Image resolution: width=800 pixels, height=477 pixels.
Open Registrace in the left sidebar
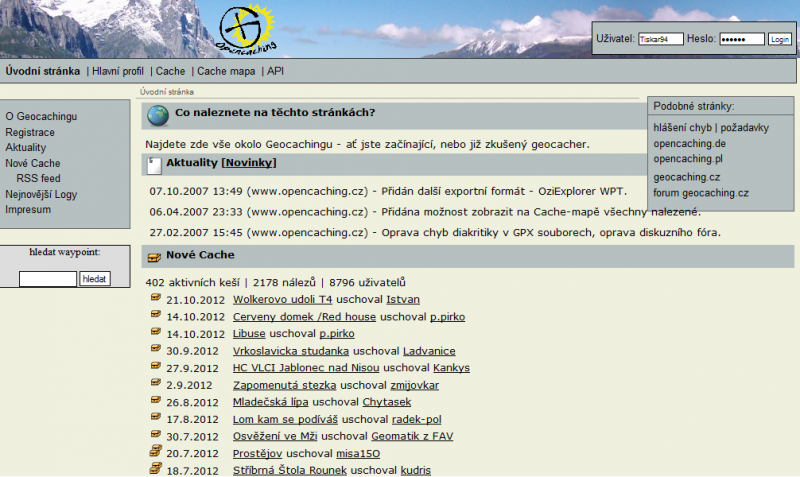[30, 132]
